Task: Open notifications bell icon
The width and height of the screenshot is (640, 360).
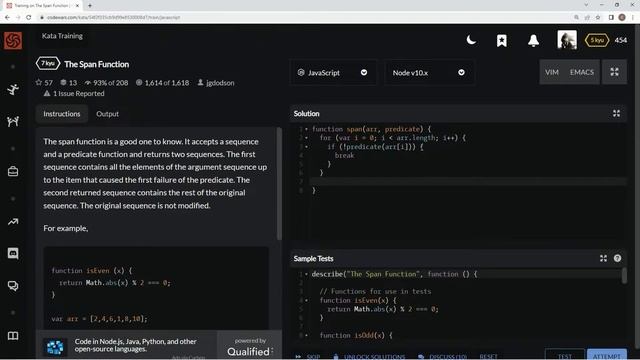Action: pos(533,40)
